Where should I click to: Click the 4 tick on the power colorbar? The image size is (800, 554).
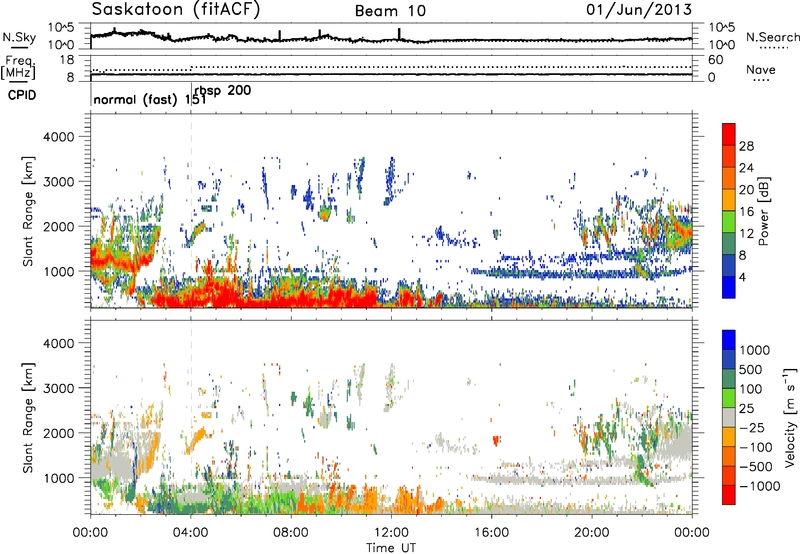coord(742,277)
